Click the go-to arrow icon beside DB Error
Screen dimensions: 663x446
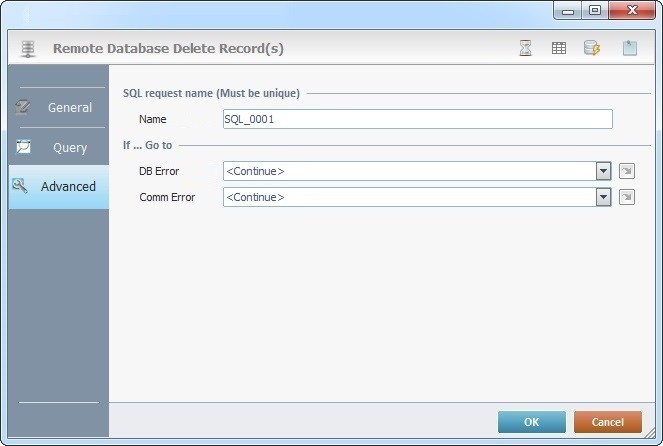point(627,171)
